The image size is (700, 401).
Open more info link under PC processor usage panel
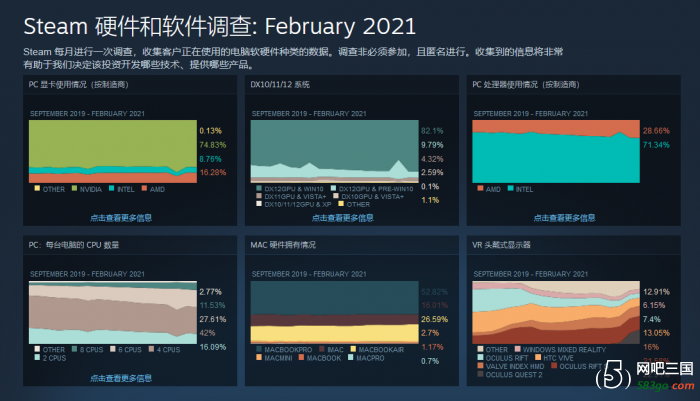click(564, 218)
